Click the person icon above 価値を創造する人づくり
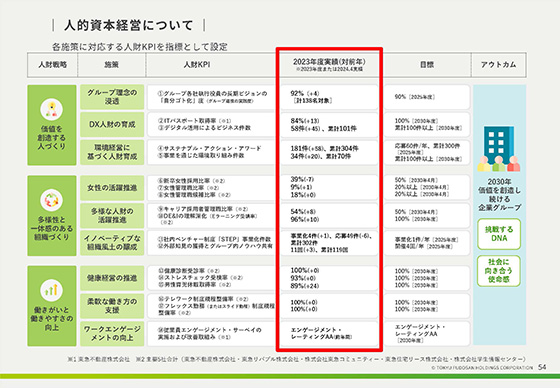Viewport: 560px width, 388px height. (x=51, y=109)
